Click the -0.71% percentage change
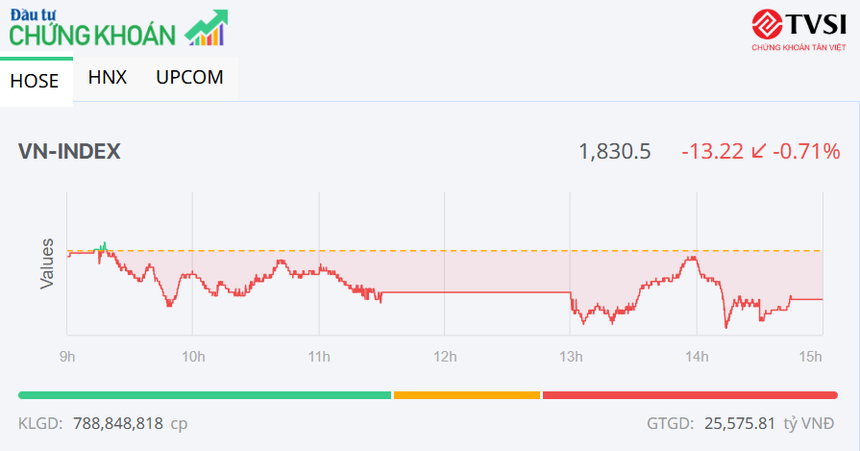This screenshot has width=860, height=451. click(x=806, y=152)
